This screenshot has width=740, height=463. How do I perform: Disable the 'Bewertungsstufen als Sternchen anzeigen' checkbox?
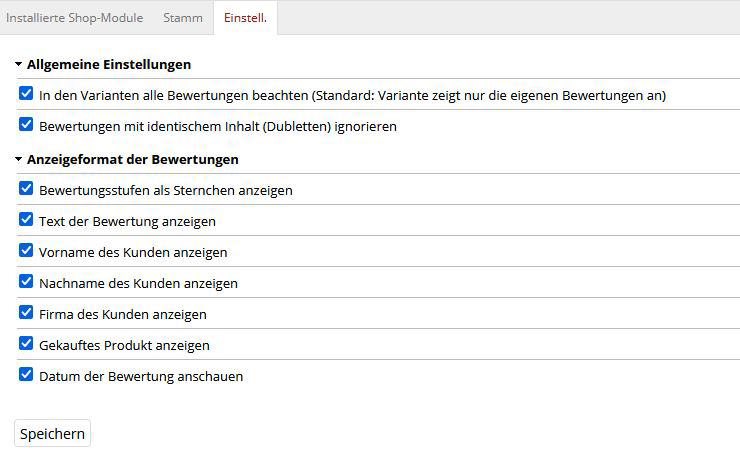26,189
